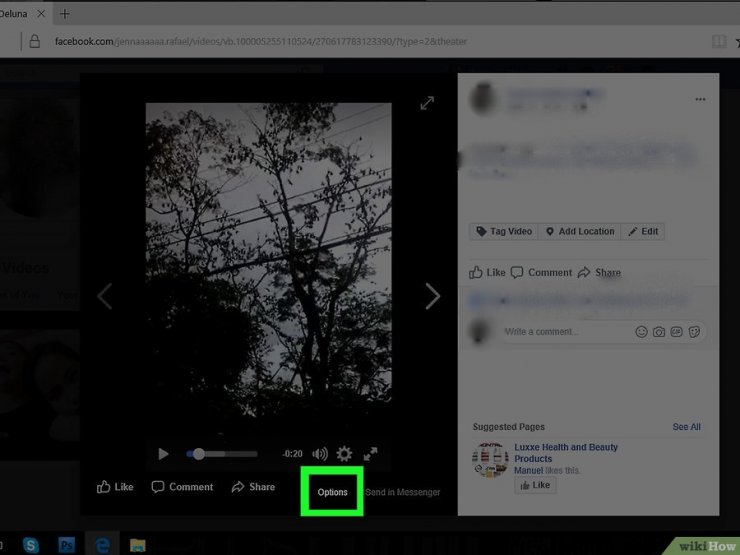Click remaining time -0:20 label
The width and height of the screenshot is (740, 555).
292,454
